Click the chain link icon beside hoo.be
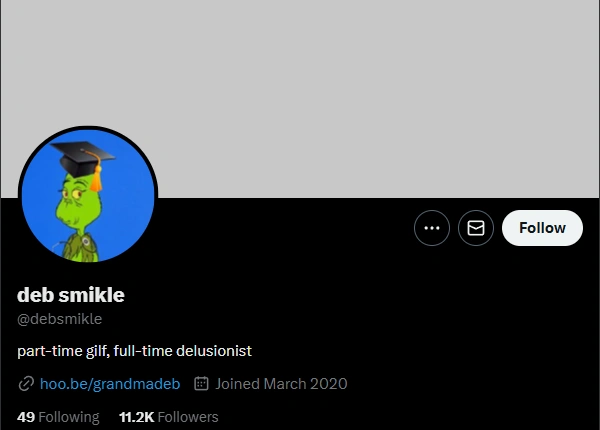This screenshot has width=600, height=430. click(x=26, y=384)
